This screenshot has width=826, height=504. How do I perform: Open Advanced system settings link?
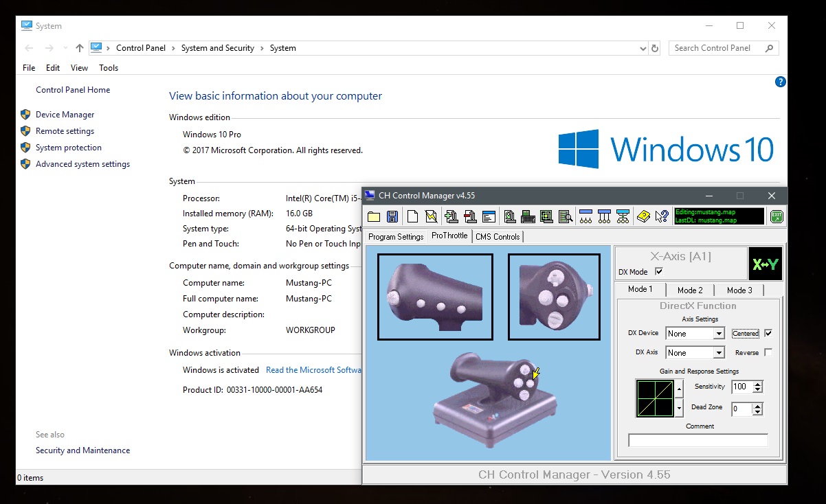(83, 164)
